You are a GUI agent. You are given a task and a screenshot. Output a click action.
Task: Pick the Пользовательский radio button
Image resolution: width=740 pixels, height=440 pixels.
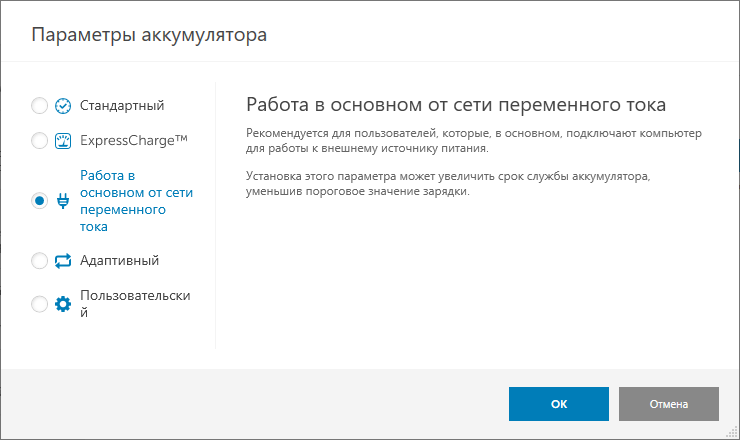tap(40, 304)
